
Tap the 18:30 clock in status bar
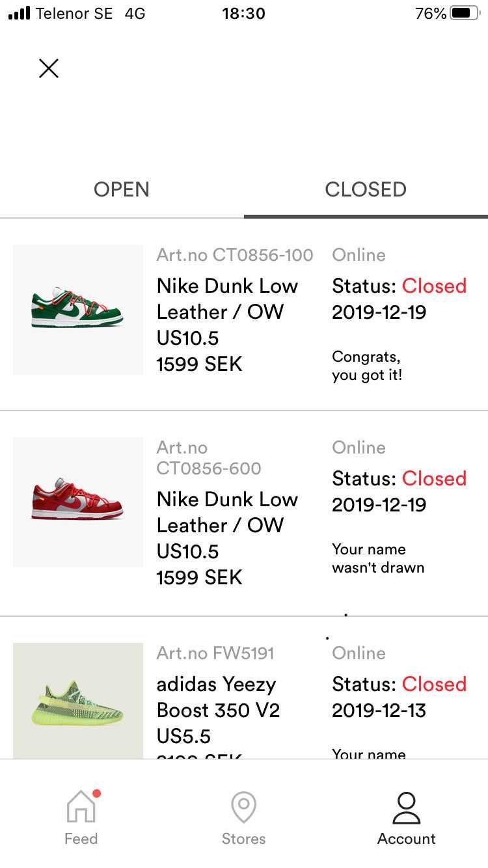(244, 13)
